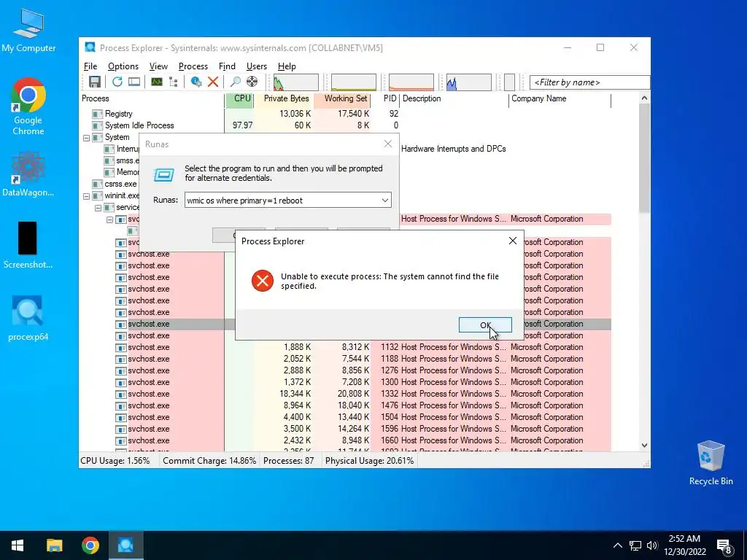Open the Find menu

227,66
